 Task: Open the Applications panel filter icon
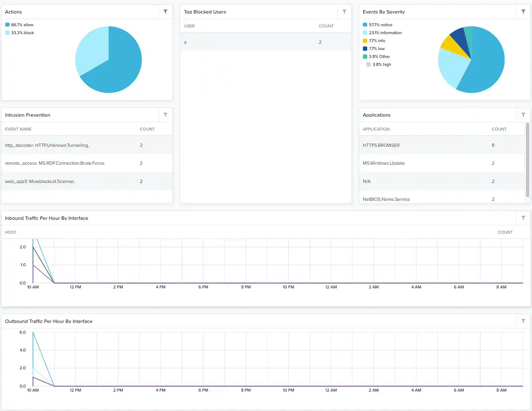523,115
